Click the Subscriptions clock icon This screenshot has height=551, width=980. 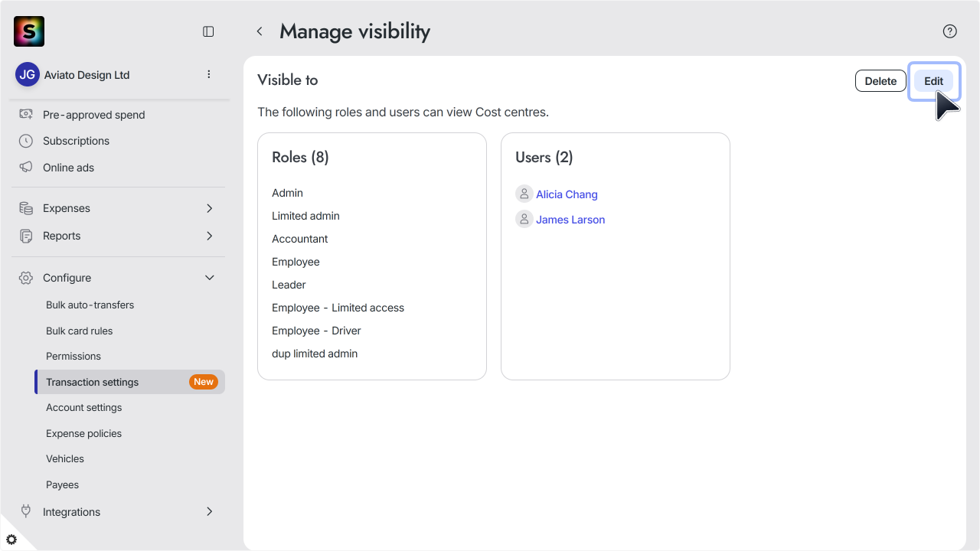tap(26, 141)
